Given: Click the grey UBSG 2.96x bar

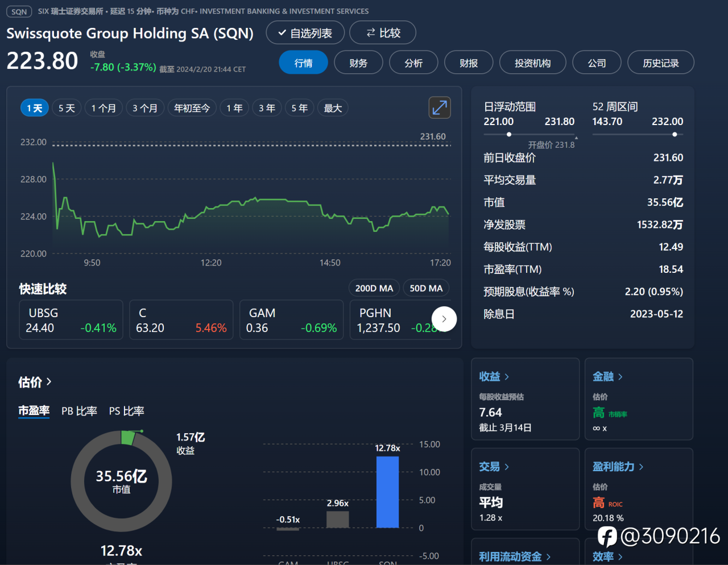Looking at the screenshot, I should click(338, 520).
